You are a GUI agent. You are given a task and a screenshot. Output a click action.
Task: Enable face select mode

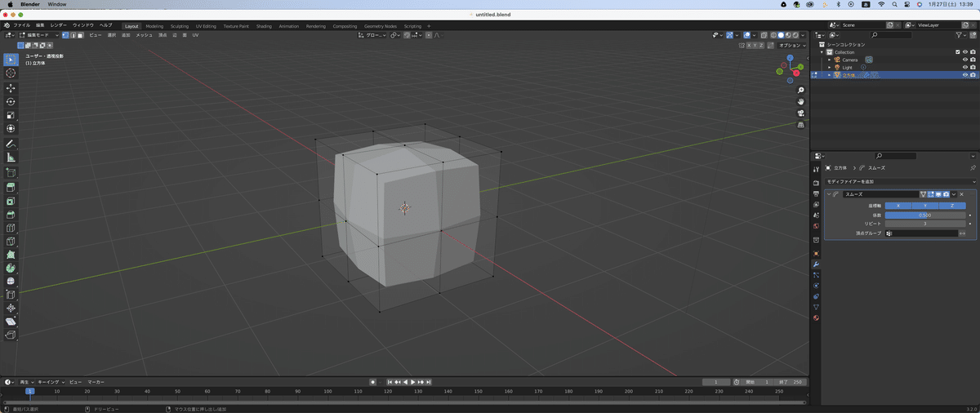click(80, 35)
